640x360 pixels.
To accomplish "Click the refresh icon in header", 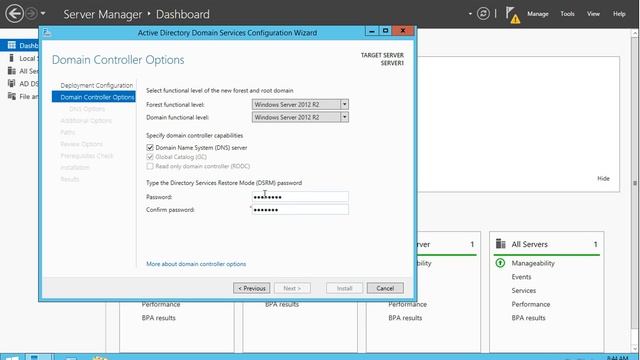I will coord(483,14).
